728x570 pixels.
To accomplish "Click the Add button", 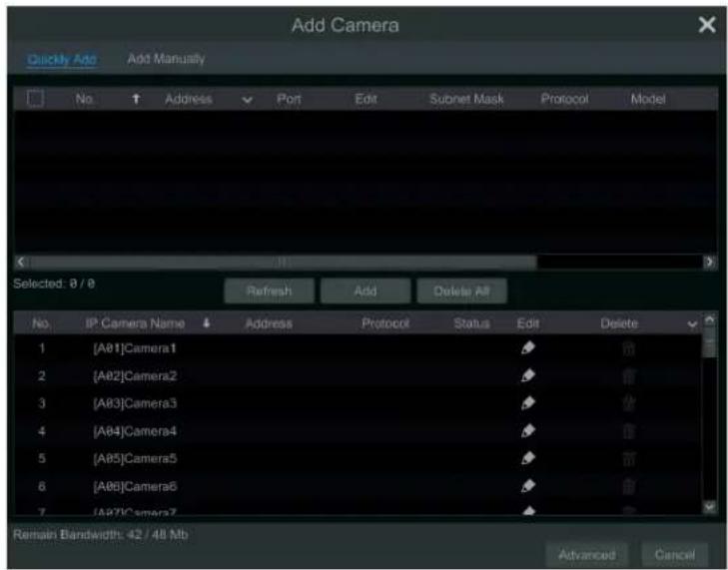I will (x=365, y=291).
